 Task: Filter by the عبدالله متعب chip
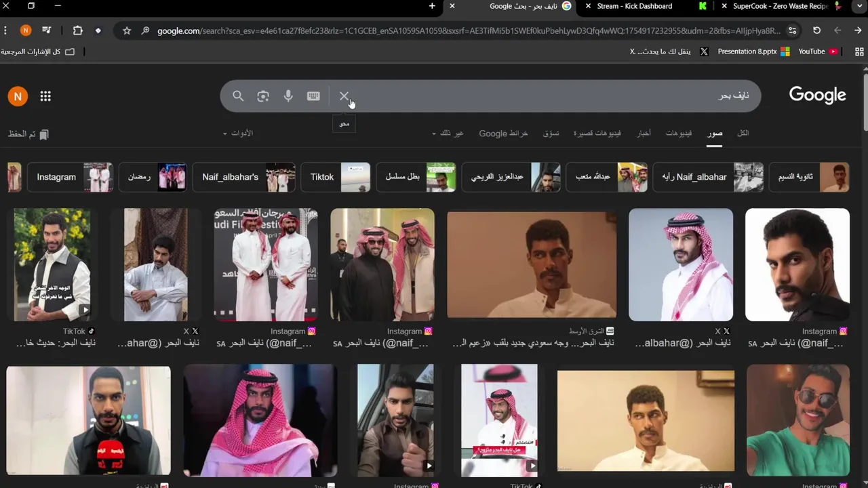click(x=607, y=177)
